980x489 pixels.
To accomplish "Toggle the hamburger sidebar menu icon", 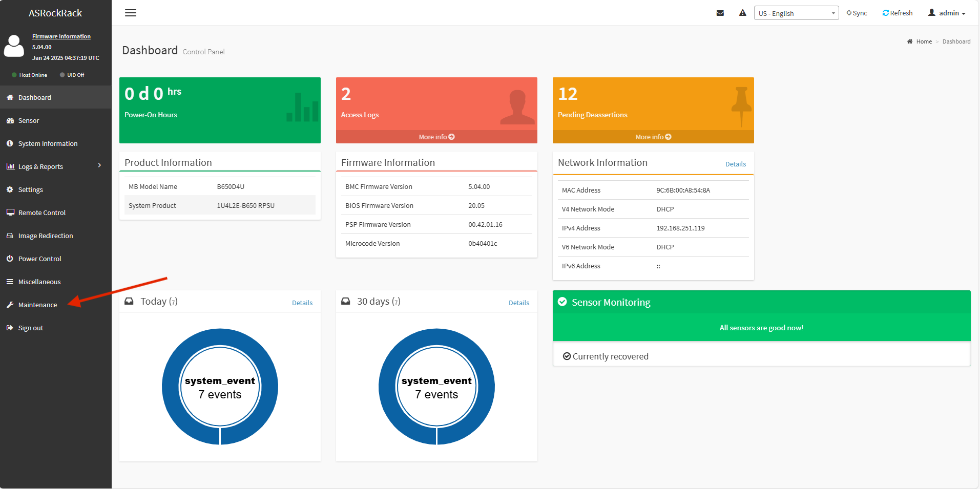I will pos(131,13).
